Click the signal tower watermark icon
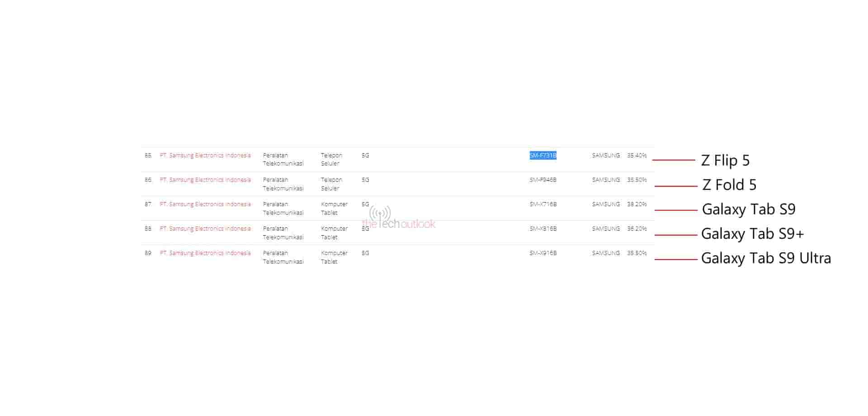This screenshot has height=416, width=868. [380, 213]
